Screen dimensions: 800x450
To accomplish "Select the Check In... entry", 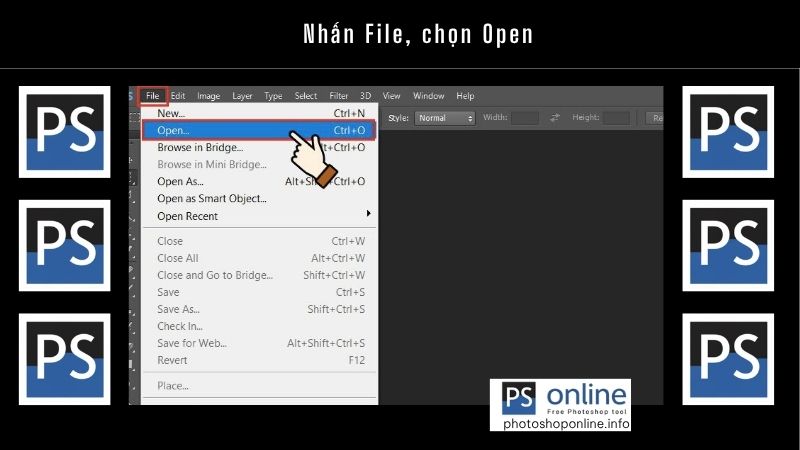I will [260, 326].
